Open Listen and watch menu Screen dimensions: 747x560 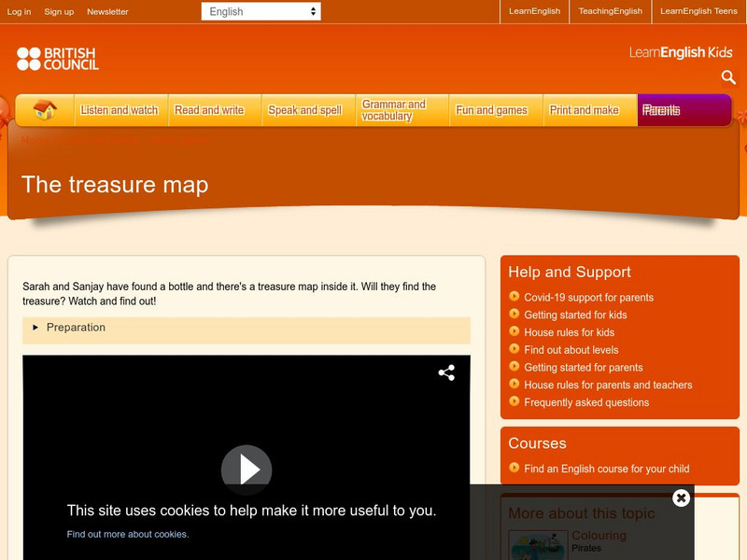pos(120,110)
